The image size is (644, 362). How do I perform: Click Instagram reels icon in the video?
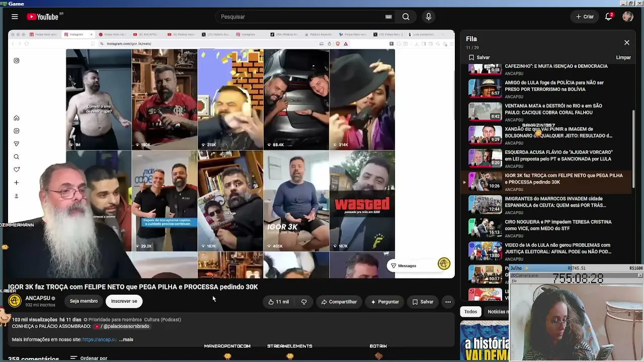17,131
